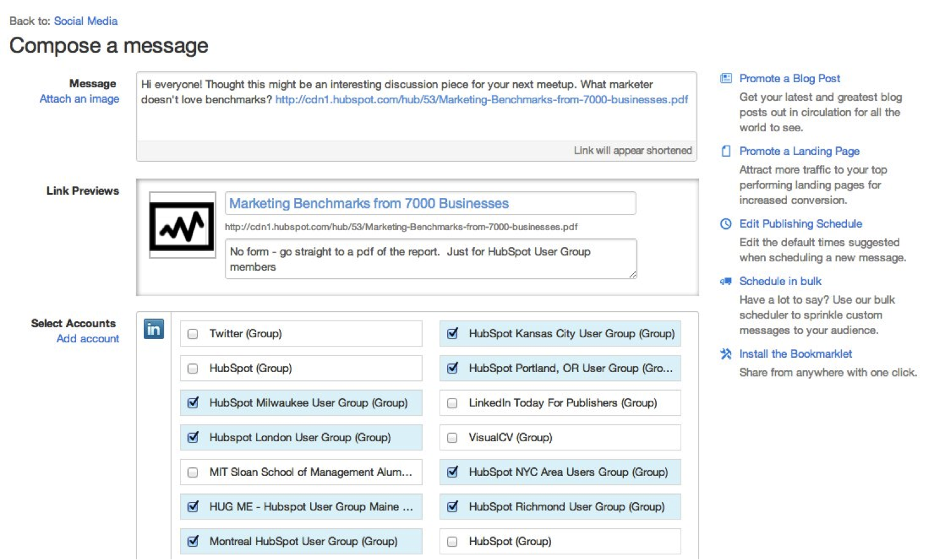
Task: Uncheck HubSpot Kansas City User Group
Action: point(453,334)
